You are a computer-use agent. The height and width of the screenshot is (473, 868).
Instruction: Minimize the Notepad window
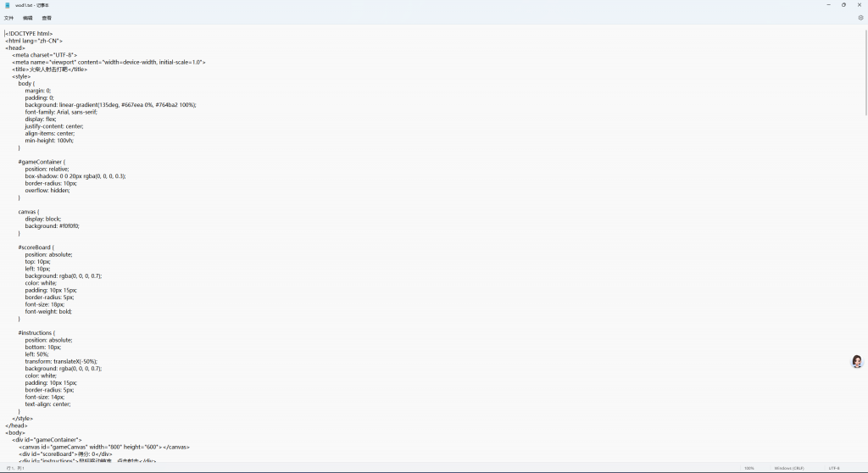828,4
